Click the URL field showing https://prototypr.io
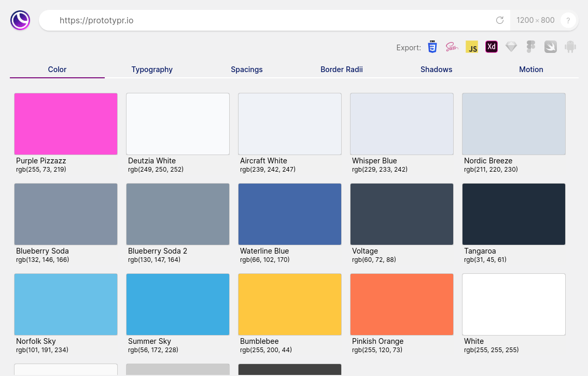This screenshot has width=588, height=376. [x=274, y=20]
